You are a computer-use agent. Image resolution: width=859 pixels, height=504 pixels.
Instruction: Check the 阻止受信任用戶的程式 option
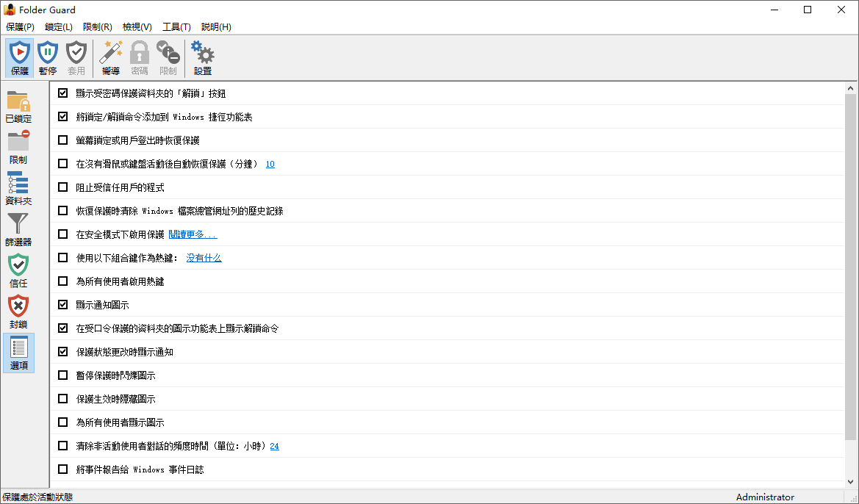[63, 187]
